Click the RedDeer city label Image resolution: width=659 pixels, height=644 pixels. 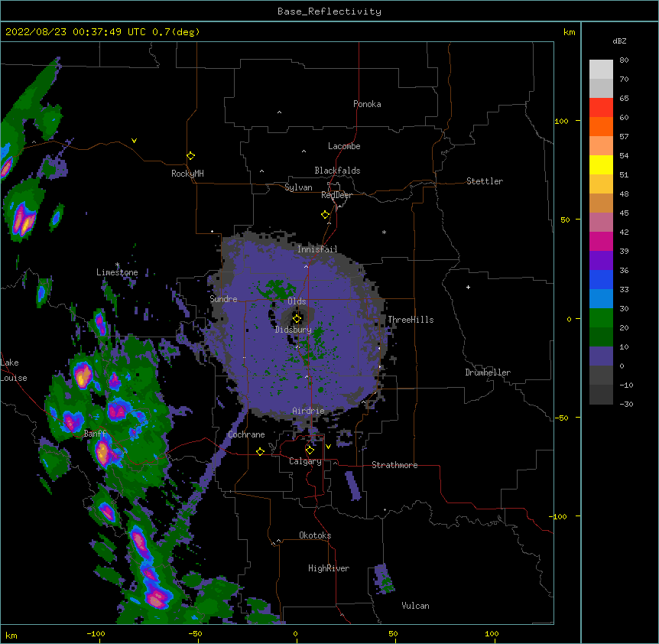click(336, 195)
